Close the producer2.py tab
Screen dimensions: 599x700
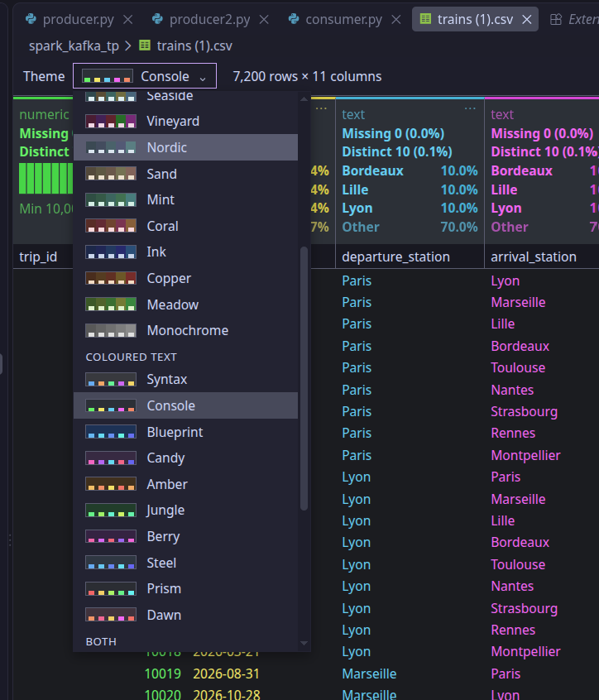pos(264,20)
